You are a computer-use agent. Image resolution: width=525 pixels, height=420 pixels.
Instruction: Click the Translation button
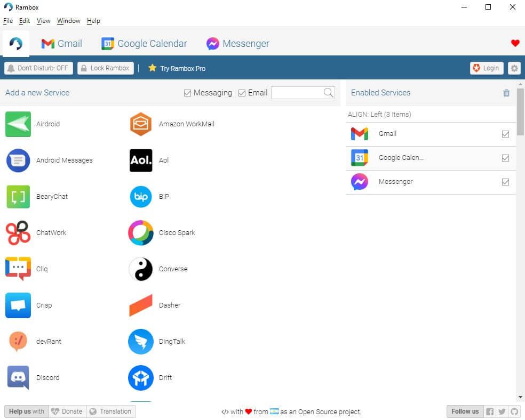(x=111, y=411)
